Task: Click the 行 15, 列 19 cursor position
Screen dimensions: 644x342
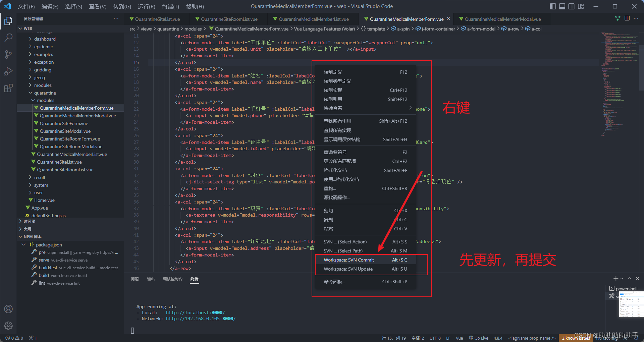Action: (393, 338)
